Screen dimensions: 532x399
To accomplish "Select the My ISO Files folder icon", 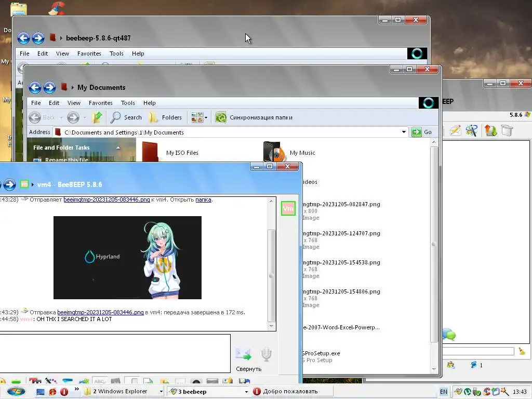I will tap(150, 152).
